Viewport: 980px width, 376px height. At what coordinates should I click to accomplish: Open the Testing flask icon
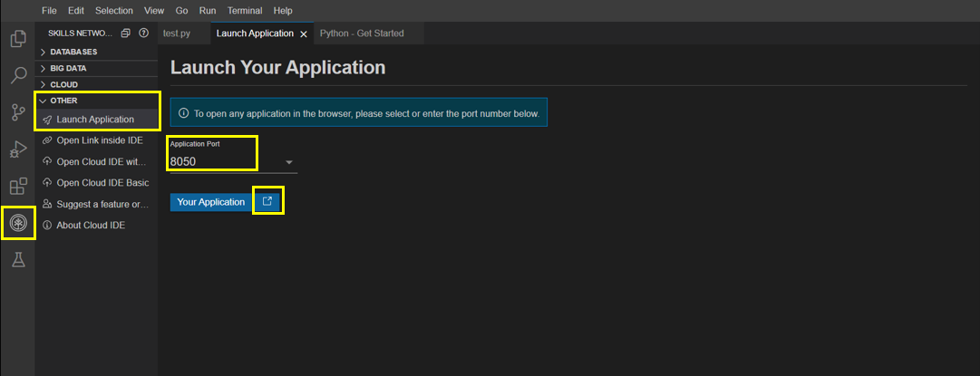[17, 260]
